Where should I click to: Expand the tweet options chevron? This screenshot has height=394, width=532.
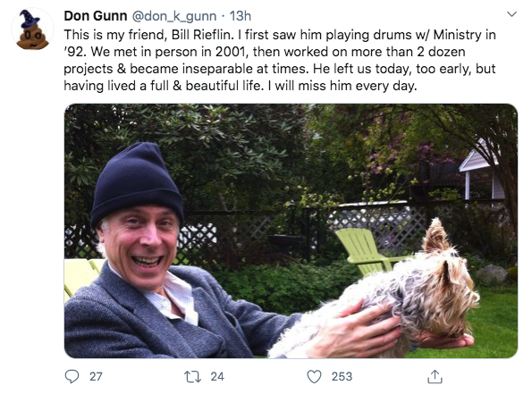[x=511, y=14]
